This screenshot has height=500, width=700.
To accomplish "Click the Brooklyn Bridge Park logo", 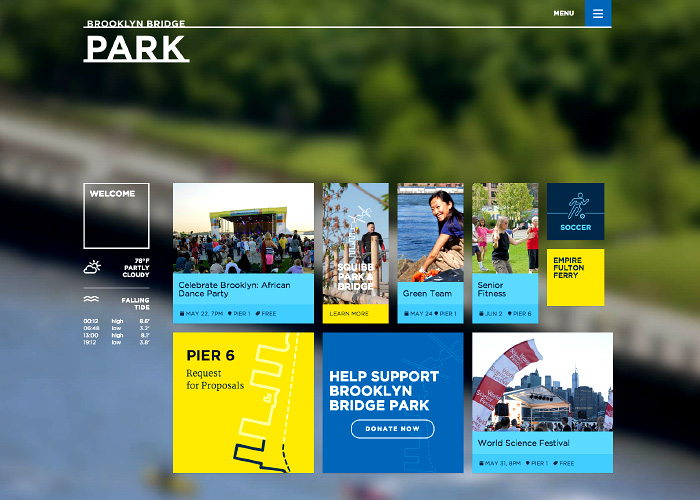I will [136, 41].
